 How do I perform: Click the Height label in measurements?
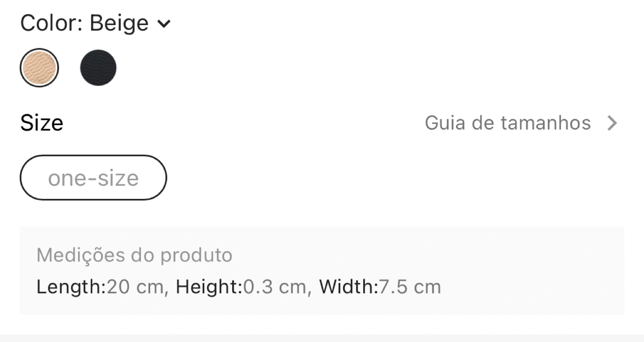(209, 287)
